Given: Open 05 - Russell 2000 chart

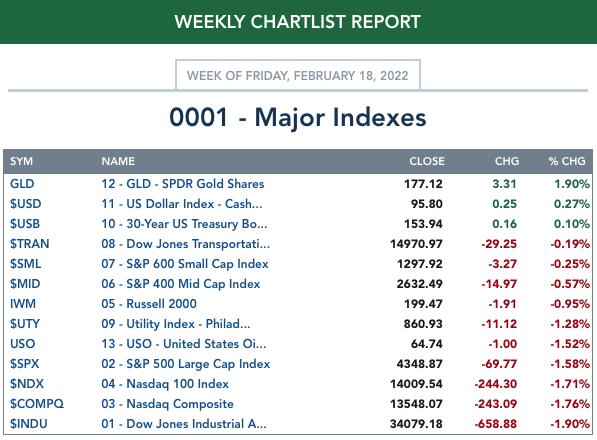Looking at the screenshot, I should [x=149, y=304].
